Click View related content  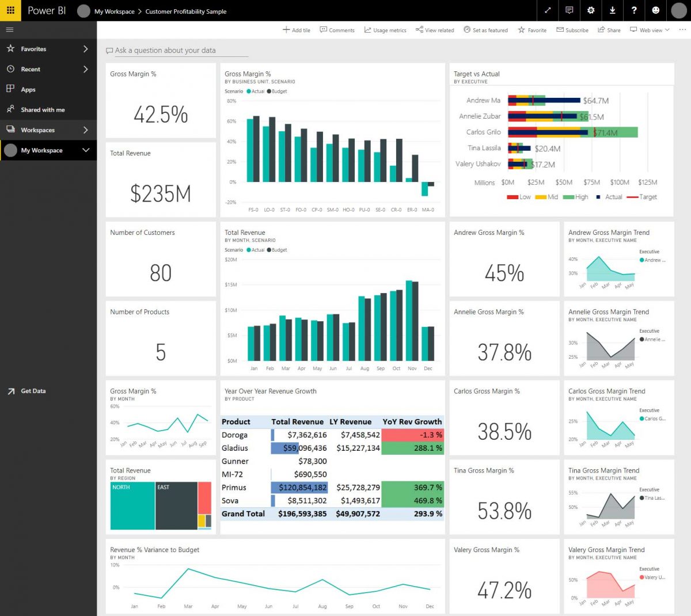click(435, 30)
